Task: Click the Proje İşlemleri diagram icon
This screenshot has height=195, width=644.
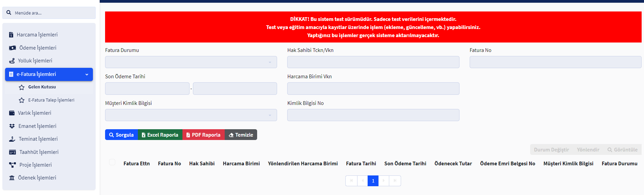Action: point(13,165)
